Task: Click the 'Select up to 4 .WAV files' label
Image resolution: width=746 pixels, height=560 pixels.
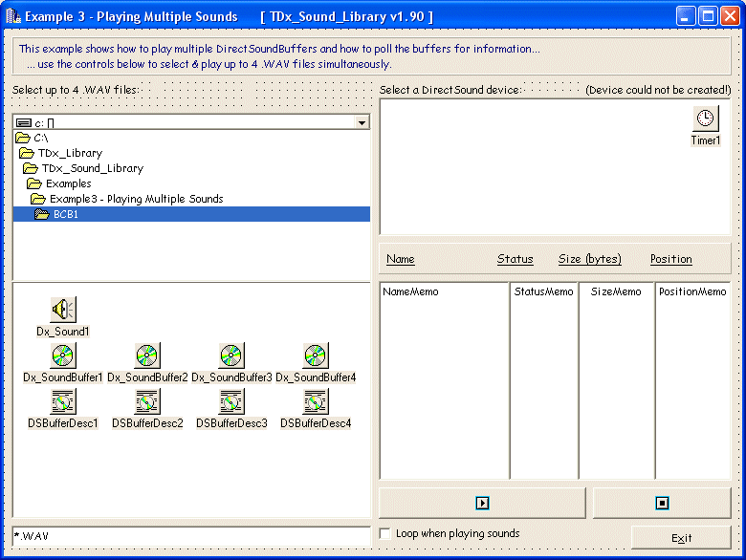Action: click(x=77, y=90)
